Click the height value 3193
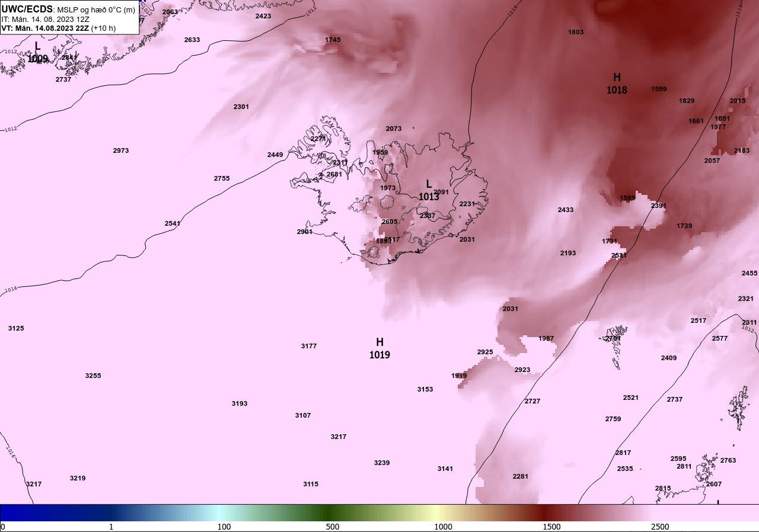The image size is (759, 532). [x=240, y=403]
